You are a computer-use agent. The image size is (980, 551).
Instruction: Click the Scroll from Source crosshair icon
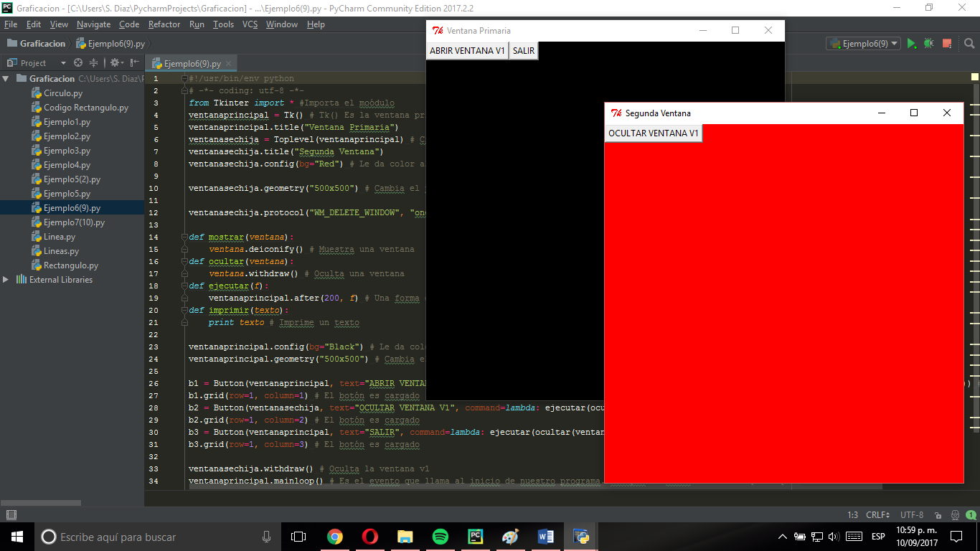(x=77, y=62)
